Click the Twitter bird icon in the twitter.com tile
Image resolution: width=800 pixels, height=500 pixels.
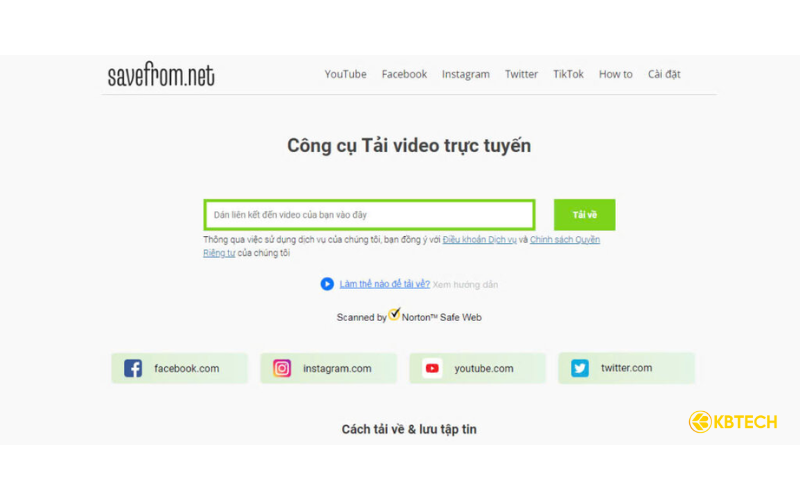(x=580, y=368)
